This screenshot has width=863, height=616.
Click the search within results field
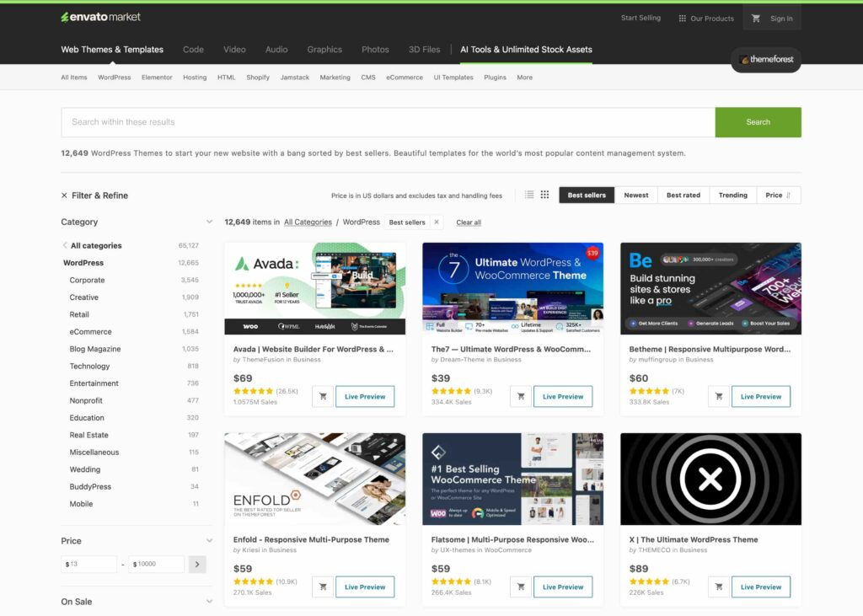point(388,122)
